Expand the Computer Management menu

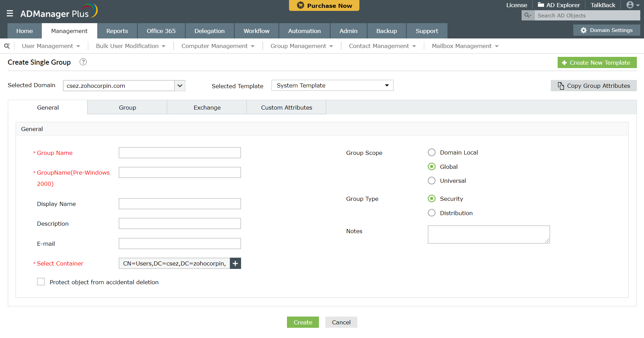[x=218, y=46]
